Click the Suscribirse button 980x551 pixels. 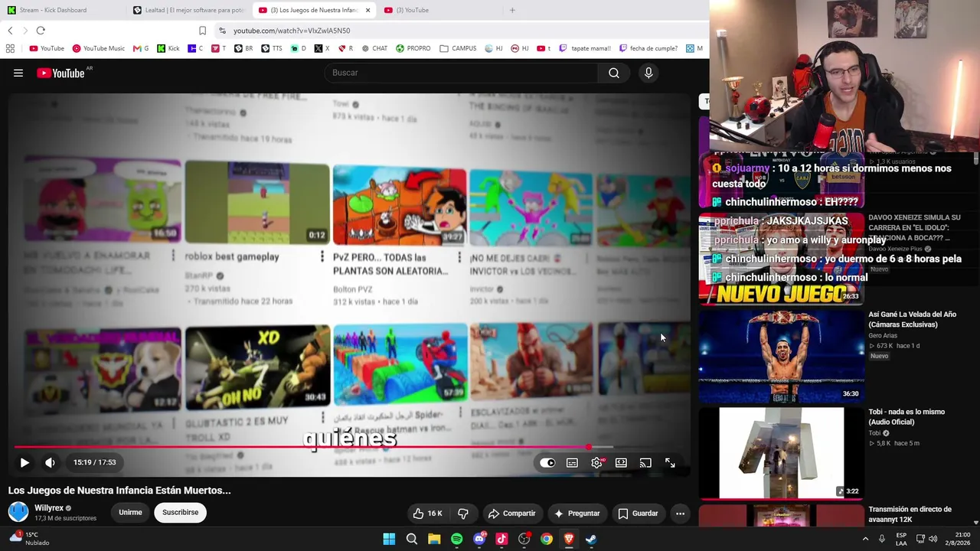181,513
